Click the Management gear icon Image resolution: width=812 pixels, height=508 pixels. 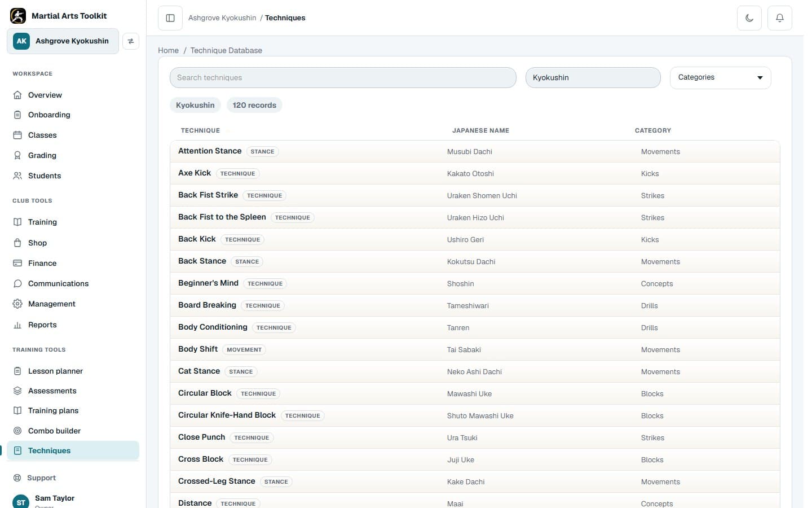pos(17,304)
